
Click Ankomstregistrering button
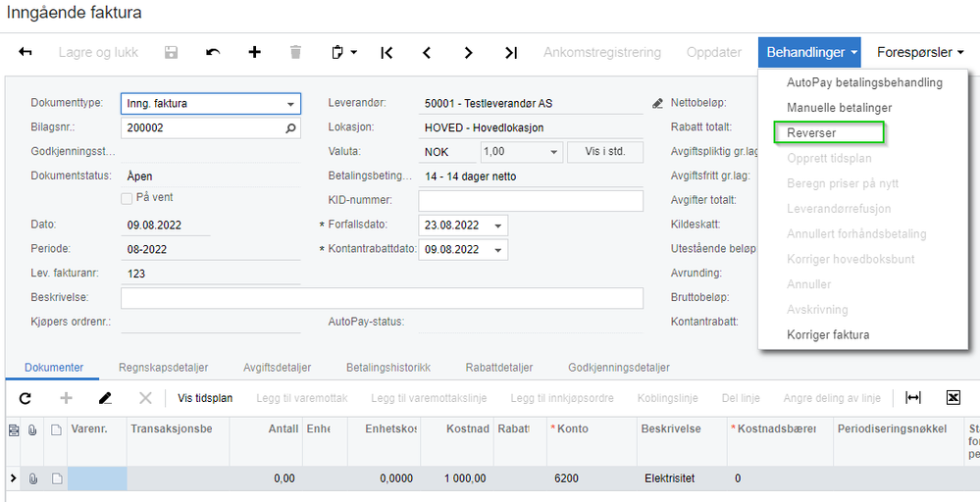pos(602,52)
